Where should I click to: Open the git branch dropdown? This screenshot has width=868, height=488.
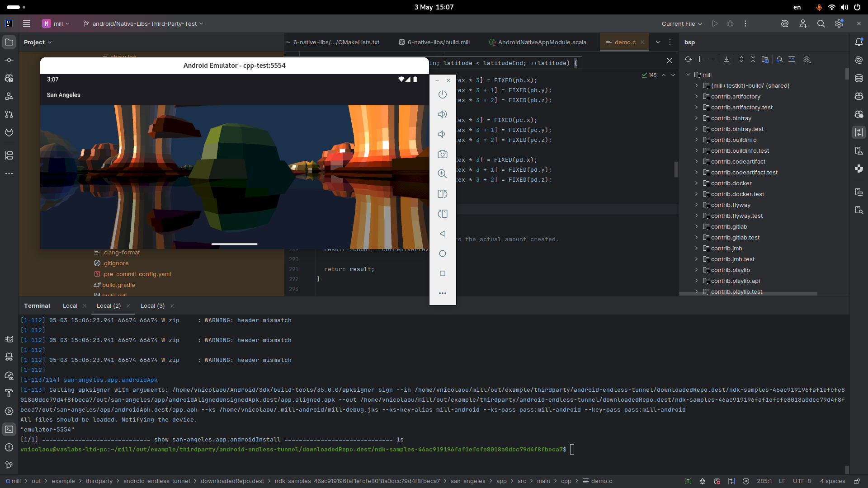143,23
